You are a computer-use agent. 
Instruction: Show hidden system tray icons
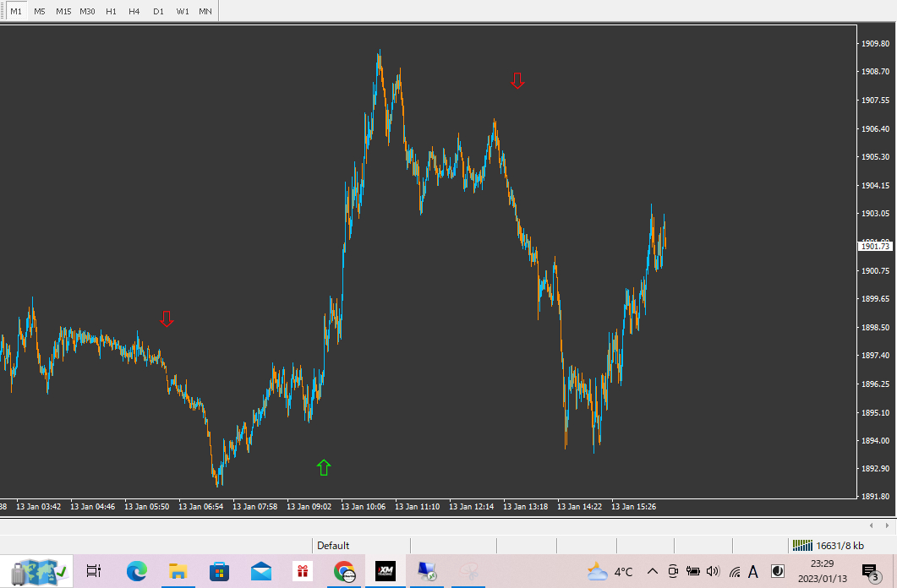point(652,571)
